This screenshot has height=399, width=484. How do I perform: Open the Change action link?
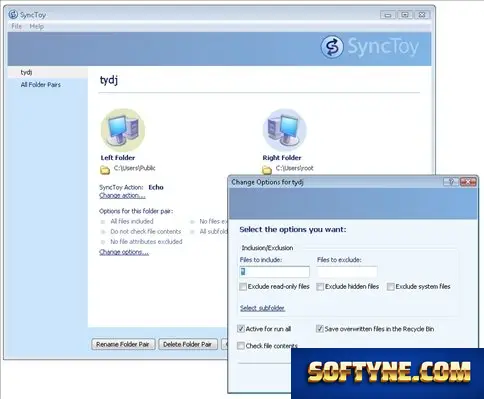(x=122, y=196)
